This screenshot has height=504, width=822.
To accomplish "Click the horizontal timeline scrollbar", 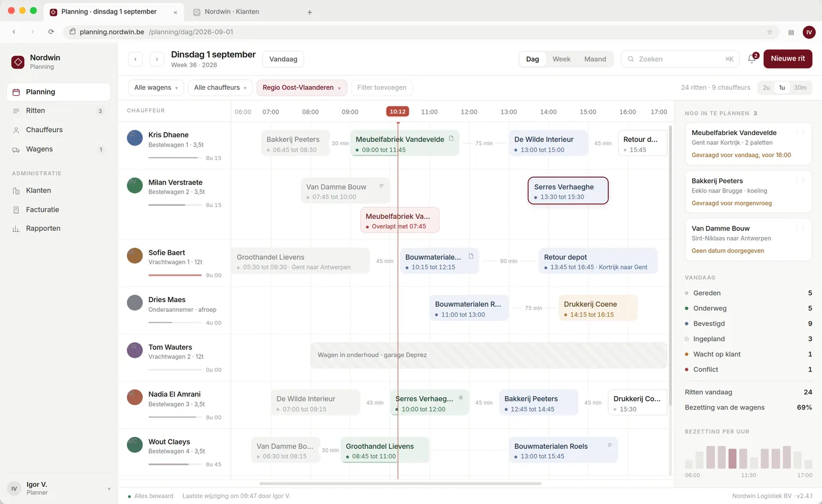I will point(400,483).
